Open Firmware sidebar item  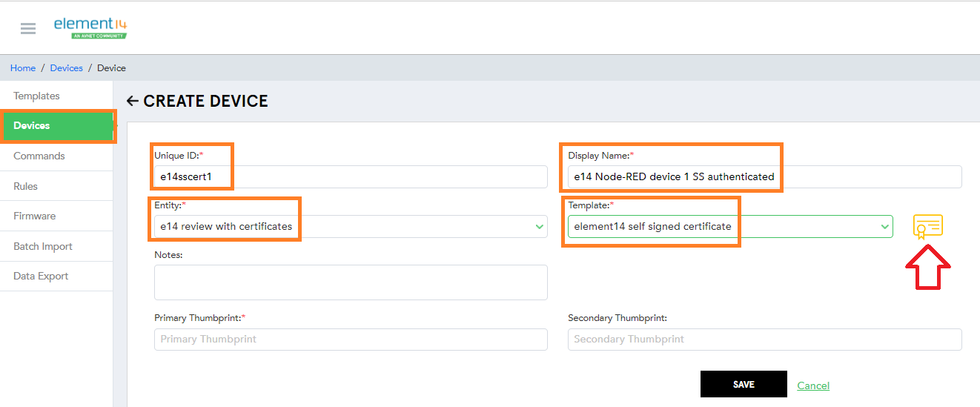[56, 216]
